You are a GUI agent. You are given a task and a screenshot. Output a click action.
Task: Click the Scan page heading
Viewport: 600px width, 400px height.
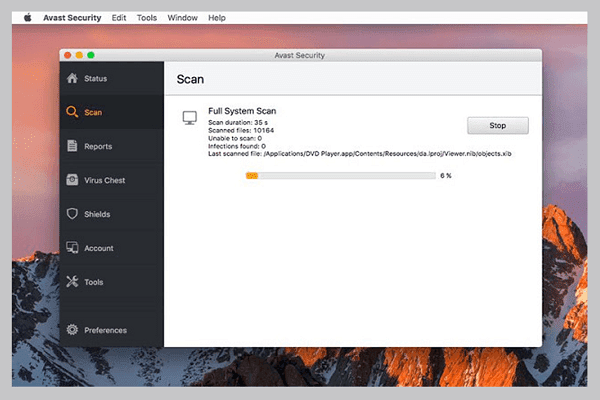[x=190, y=79]
